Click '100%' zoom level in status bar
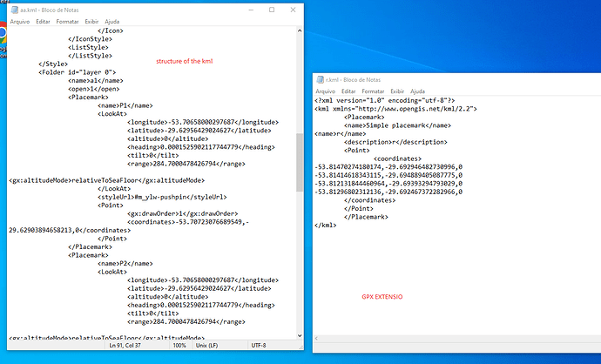Viewport: 601px width, 364px height. click(179, 346)
